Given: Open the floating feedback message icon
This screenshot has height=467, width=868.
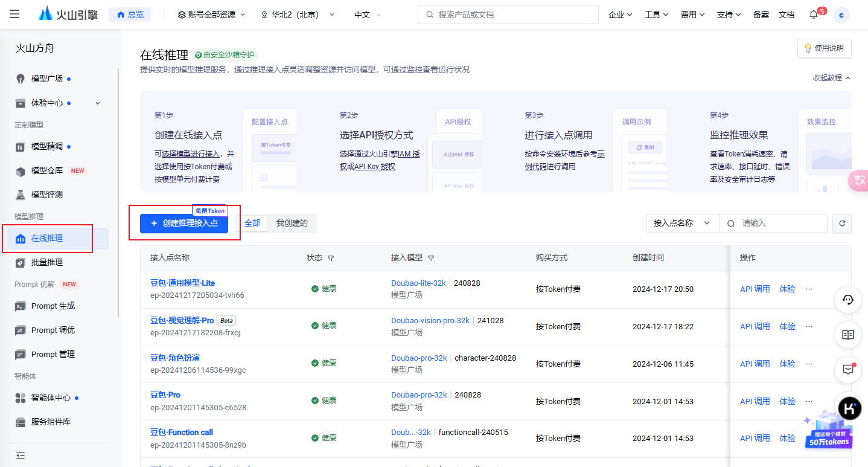Looking at the screenshot, I should click(848, 370).
